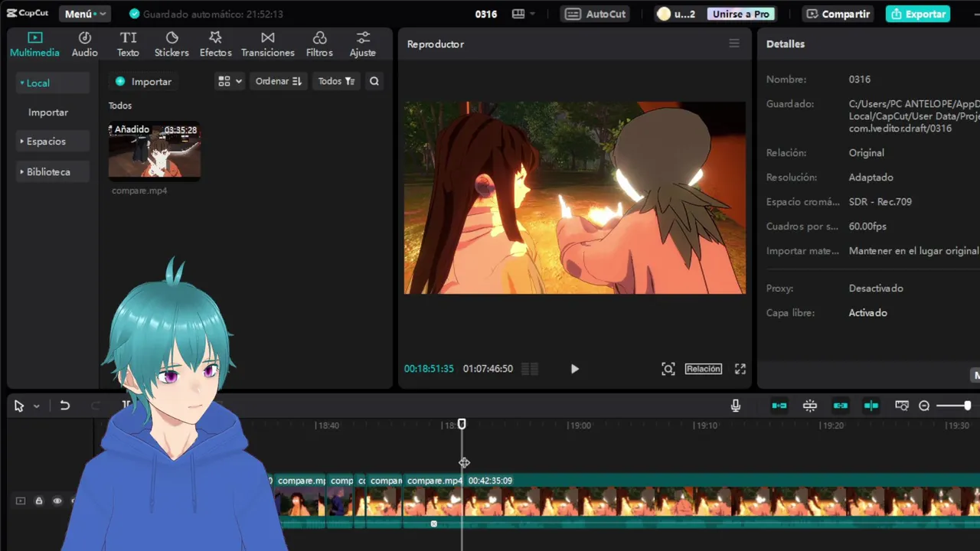Toggle the main track magnet
Image resolution: width=980 pixels, height=551 pixels.
(x=779, y=406)
